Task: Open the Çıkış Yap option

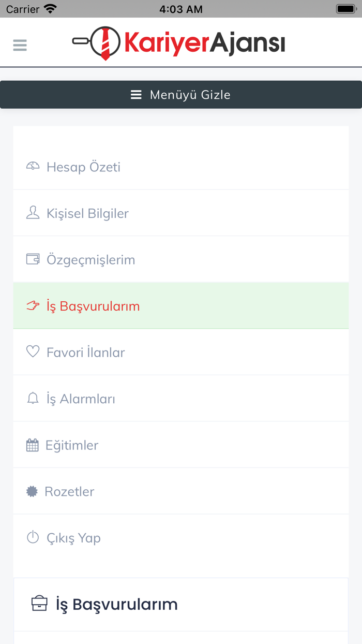Action: click(74, 537)
